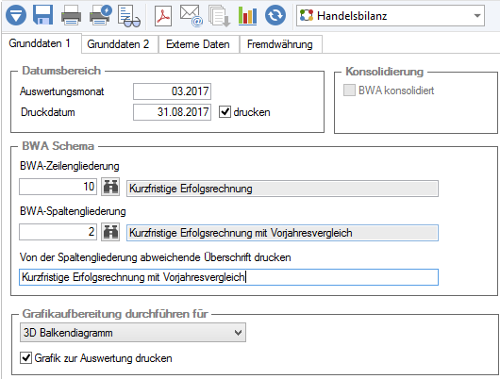
Task: Click the abweichende Überschrift text input
Action: (229, 277)
